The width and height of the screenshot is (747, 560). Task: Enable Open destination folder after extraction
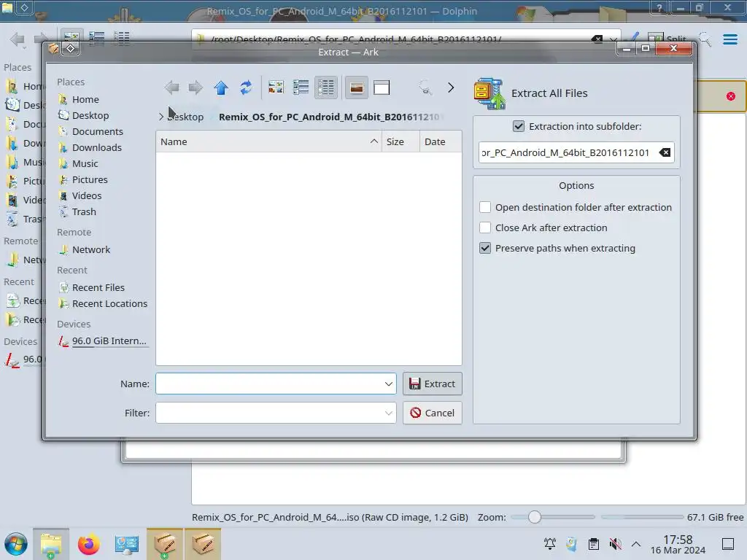485,207
